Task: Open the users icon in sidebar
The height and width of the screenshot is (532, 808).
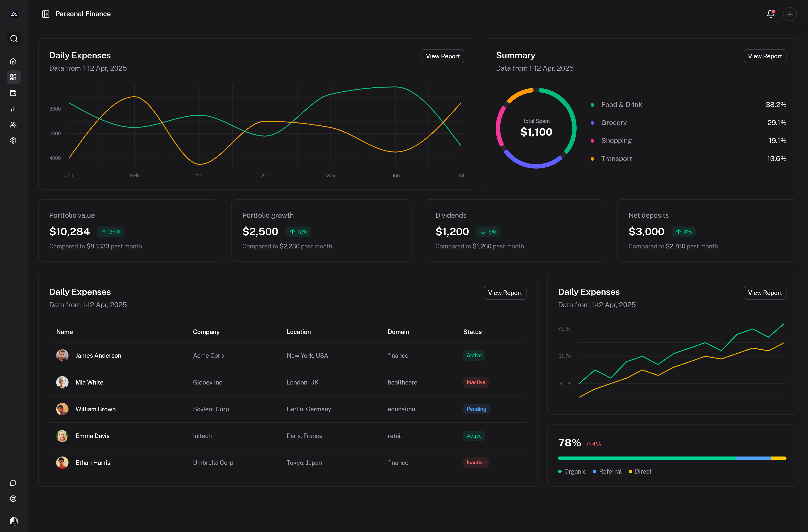Action: (13, 124)
